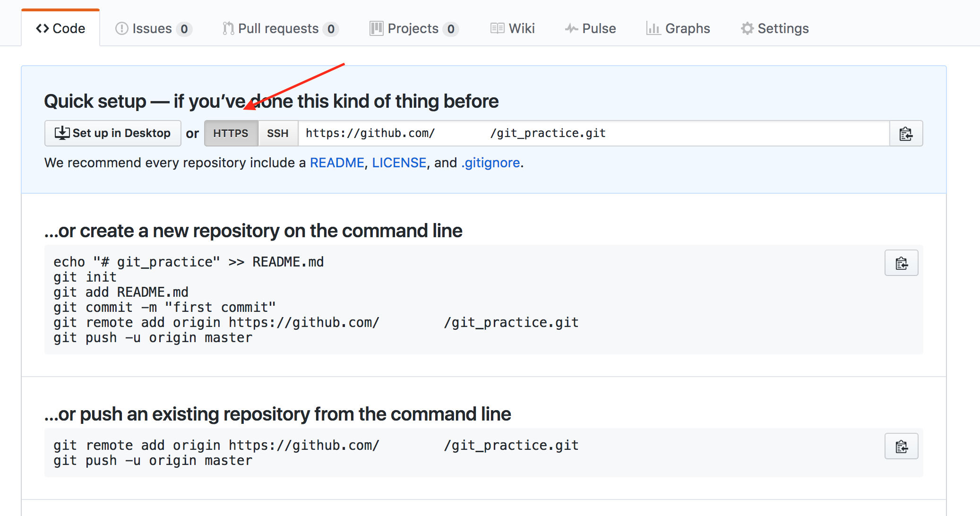The width and height of the screenshot is (980, 516).
Task: Click the pull requests branch icon
Action: click(227, 28)
